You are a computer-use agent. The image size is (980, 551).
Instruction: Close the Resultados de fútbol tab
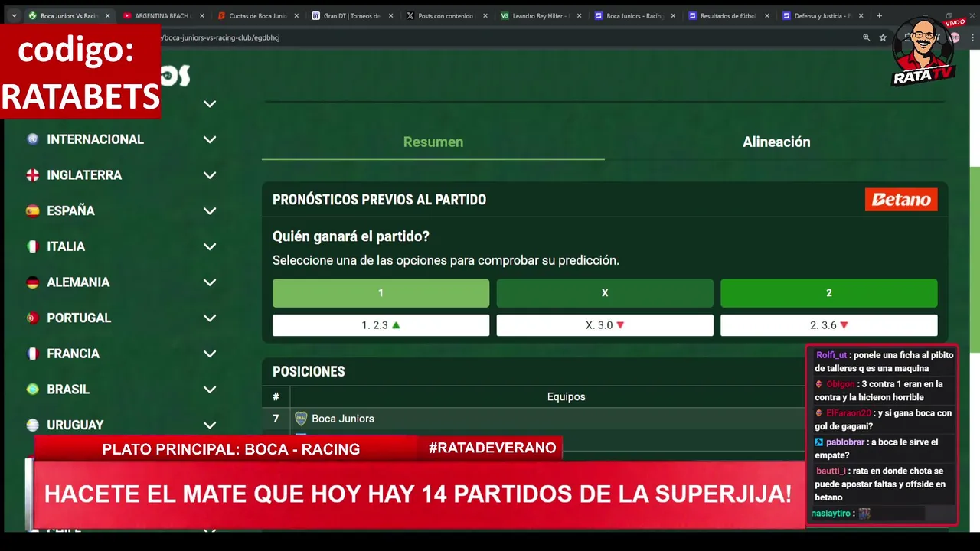coord(767,15)
